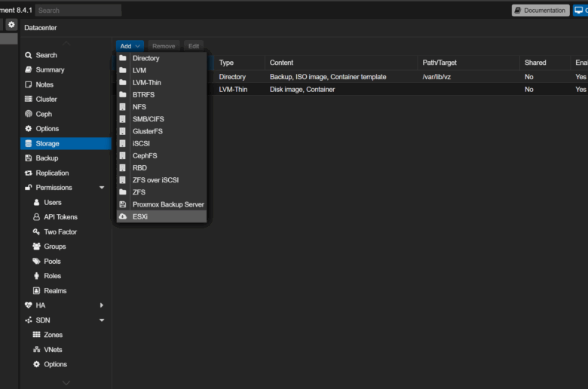588x389 pixels.
Task: Sort by the Type column header
Action: point(239,63)
